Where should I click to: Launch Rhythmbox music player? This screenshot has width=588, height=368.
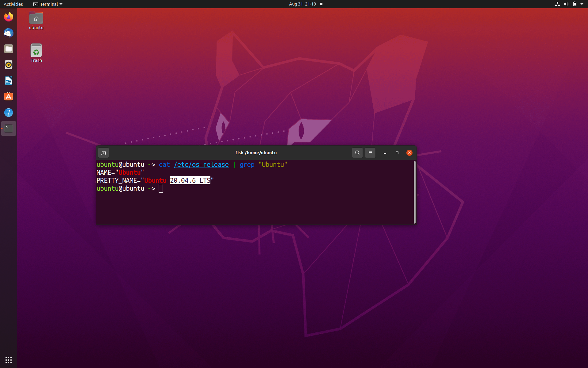click(9, 65)
